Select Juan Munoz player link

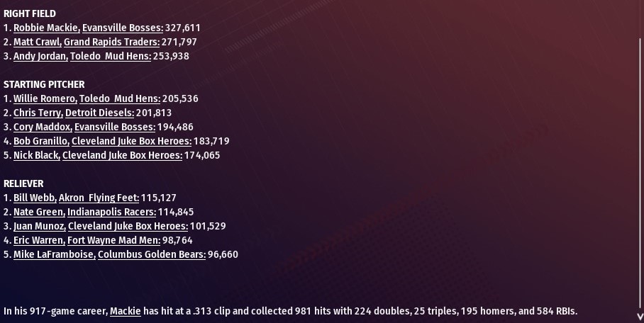tap(40, 226)
